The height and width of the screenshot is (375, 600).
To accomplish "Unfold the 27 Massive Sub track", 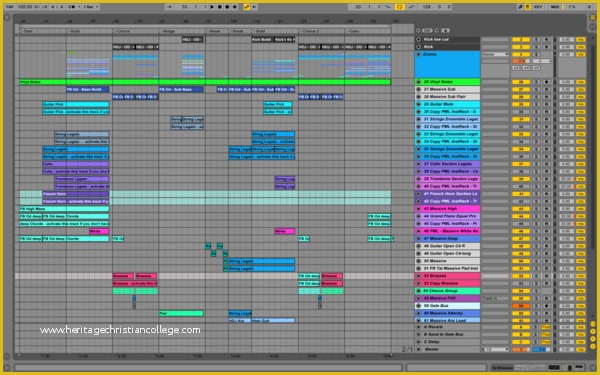I will [419, 89].
